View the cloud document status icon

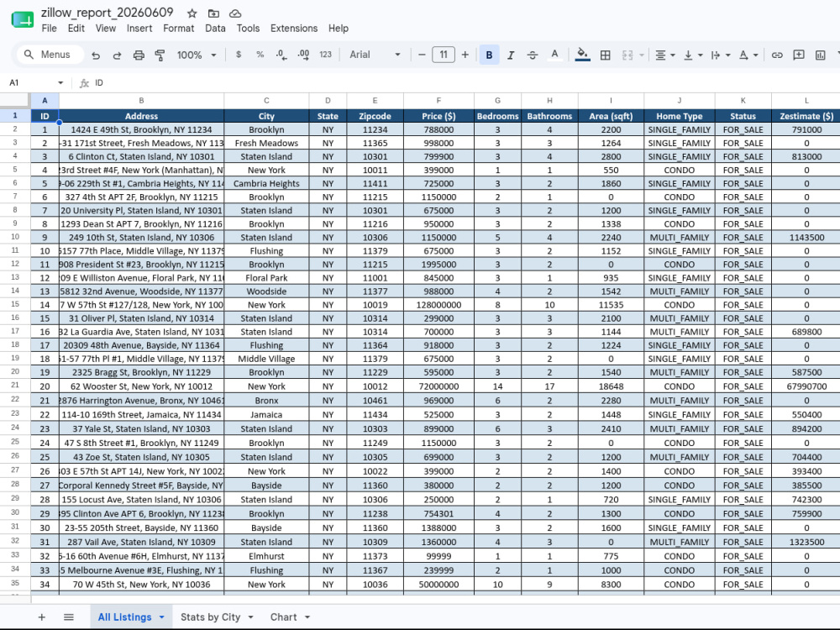pos(234,13)
